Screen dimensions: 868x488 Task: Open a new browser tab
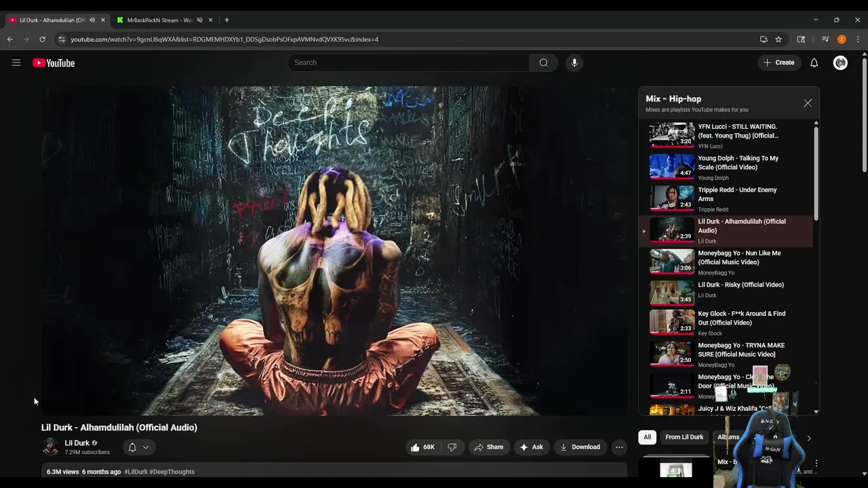[x=226, y=20]
